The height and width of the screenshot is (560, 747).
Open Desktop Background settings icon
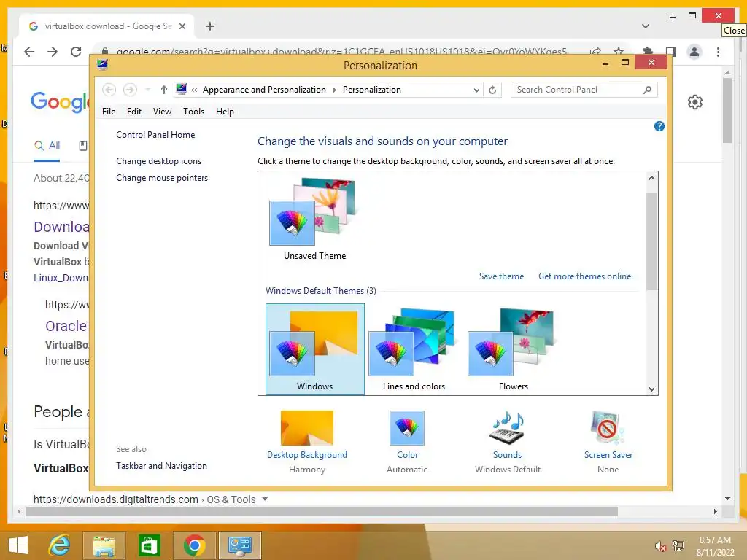point(307,428)
